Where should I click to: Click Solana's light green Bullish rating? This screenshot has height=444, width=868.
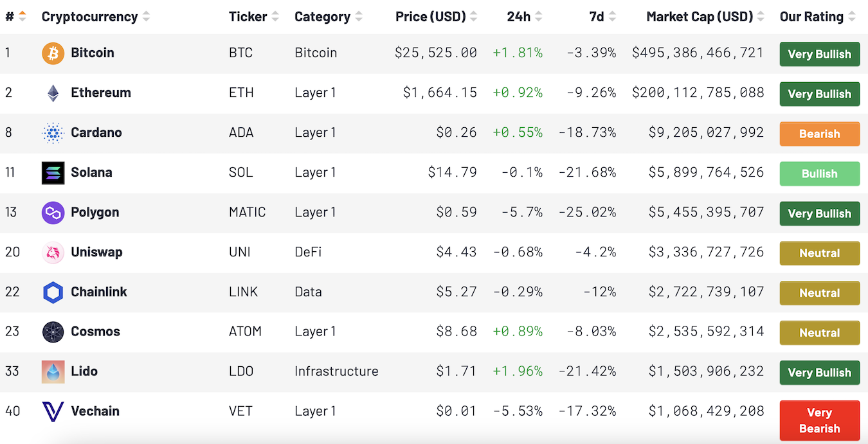click(x=819, y=173)
